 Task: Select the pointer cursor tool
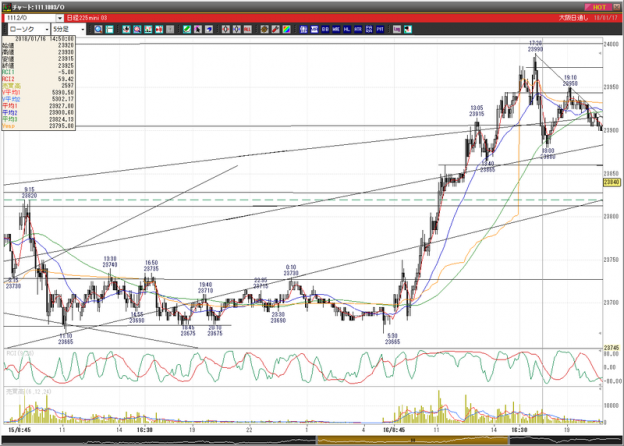(198, 29)
